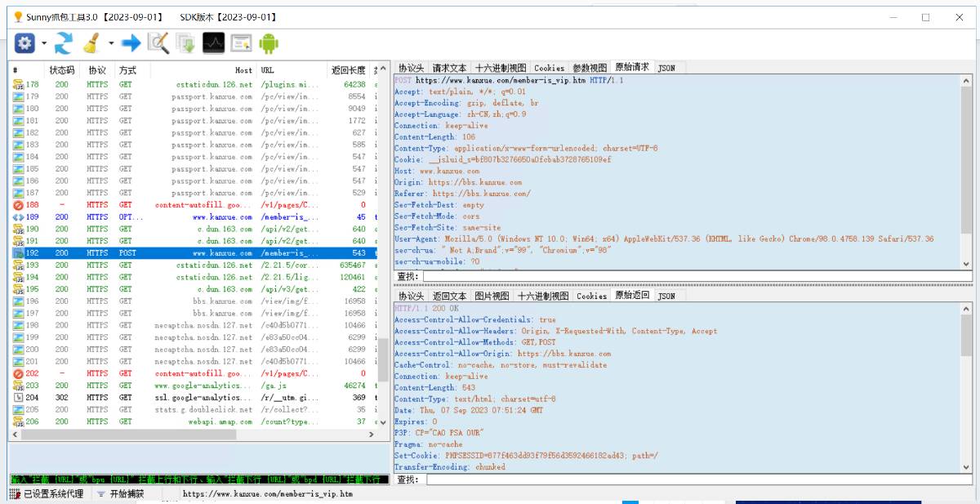Click the green download-arrow documents icon
The width and height of the screenshot is (980, 504).
[x=186, y=43]
